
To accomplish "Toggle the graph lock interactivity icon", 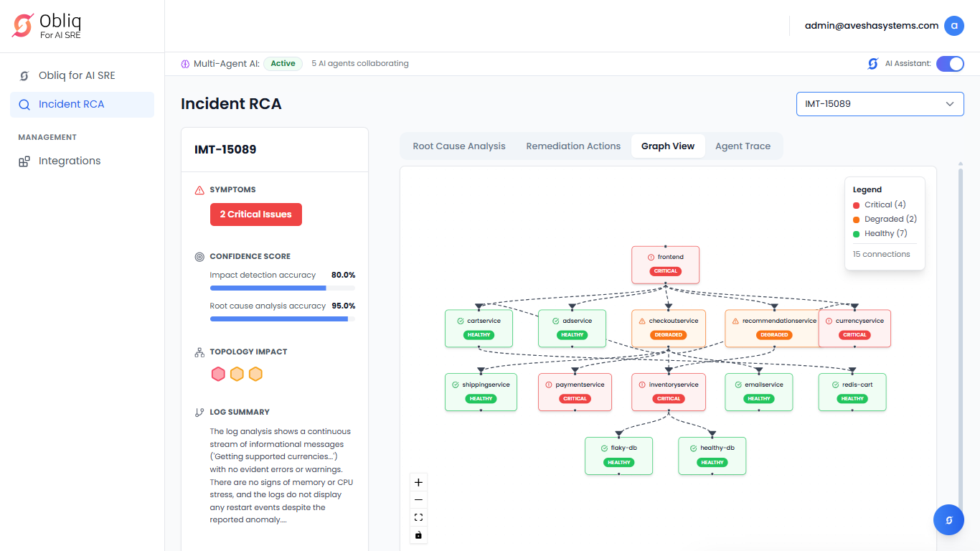I will coord(418,535).
